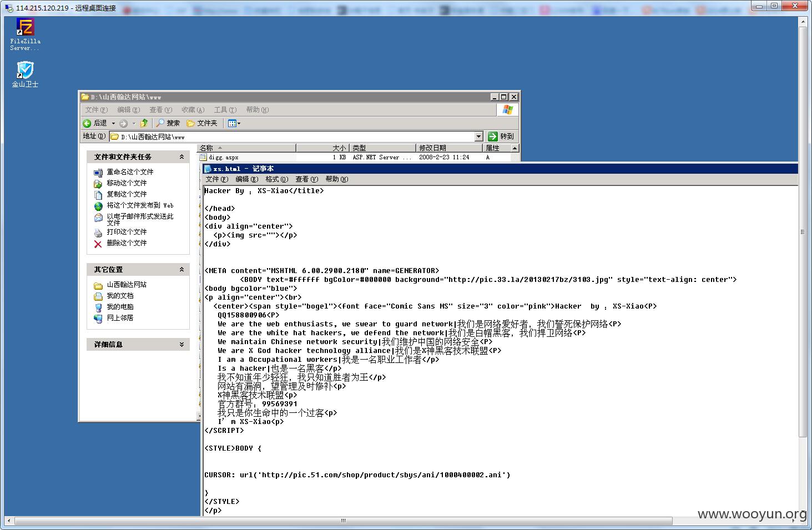Open the Notepad 帮助(H) menu

point(337,179)
